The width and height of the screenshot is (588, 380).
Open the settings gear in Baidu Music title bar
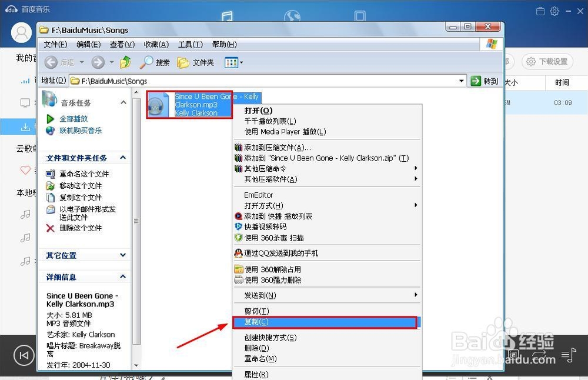tap(553, 11)
